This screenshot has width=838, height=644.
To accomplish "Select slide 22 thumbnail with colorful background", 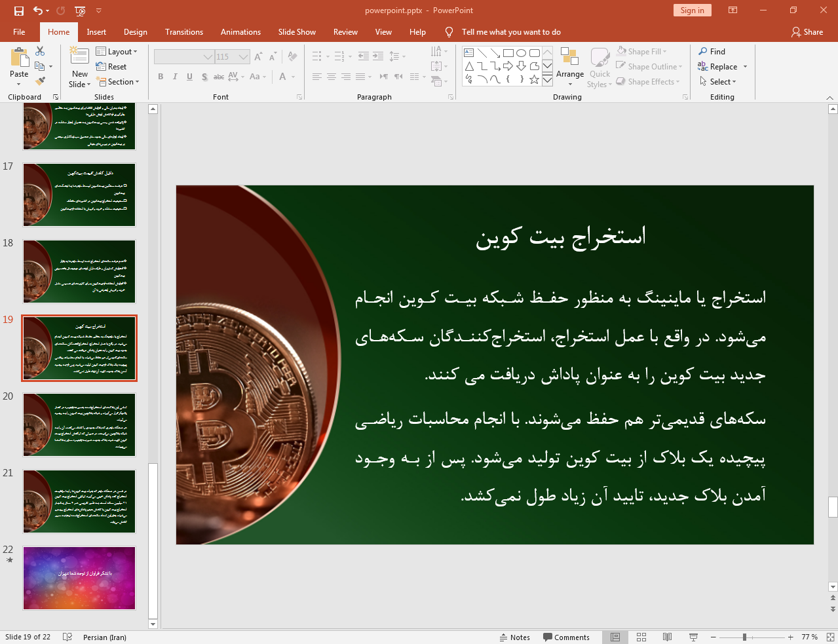I will [79, 578].
